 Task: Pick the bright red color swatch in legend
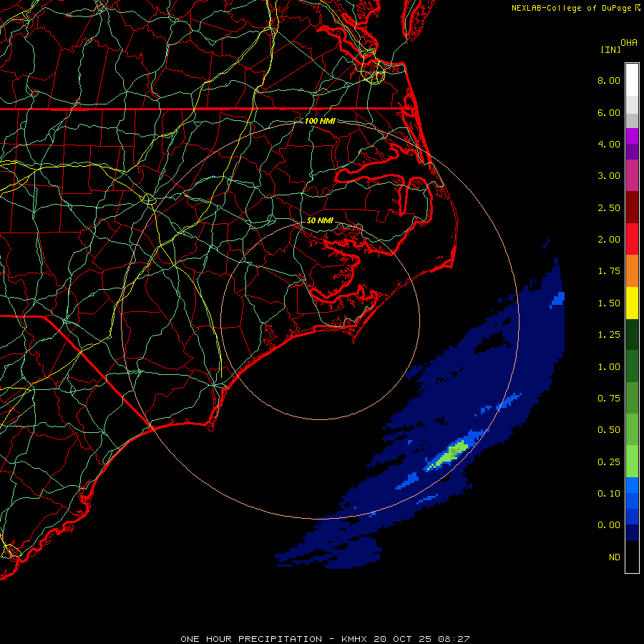[632, 239]
